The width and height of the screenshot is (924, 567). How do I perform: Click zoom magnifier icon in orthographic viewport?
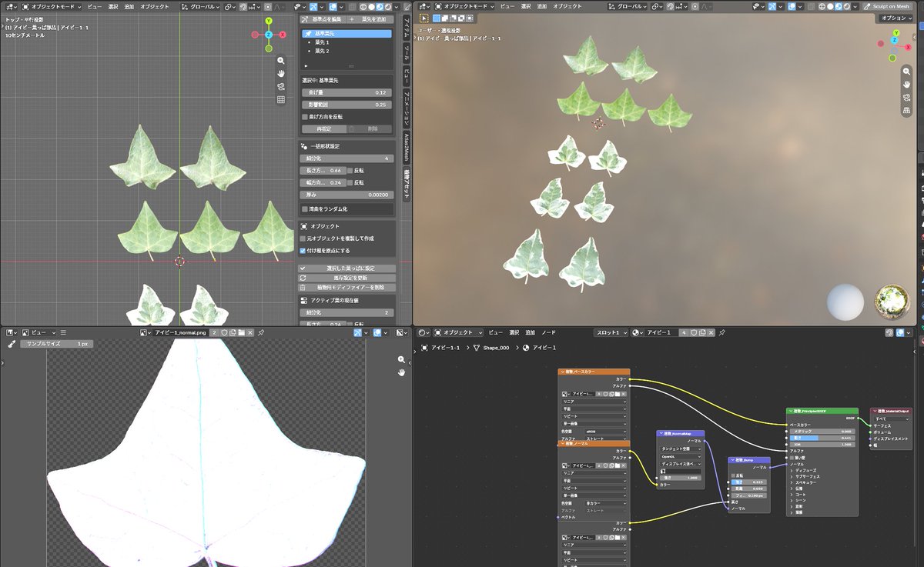(281, 60)
